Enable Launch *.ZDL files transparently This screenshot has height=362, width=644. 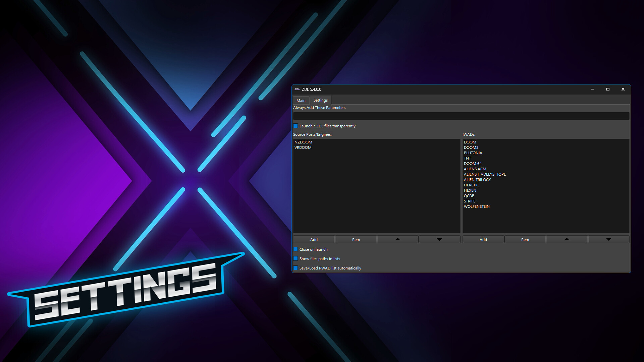[x=296, y=126]
